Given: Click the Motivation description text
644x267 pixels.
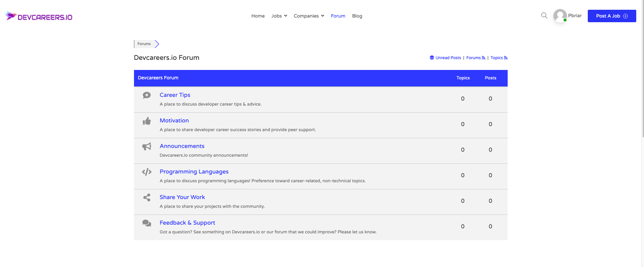Looking at the screenshot, I should pos(238,130).
